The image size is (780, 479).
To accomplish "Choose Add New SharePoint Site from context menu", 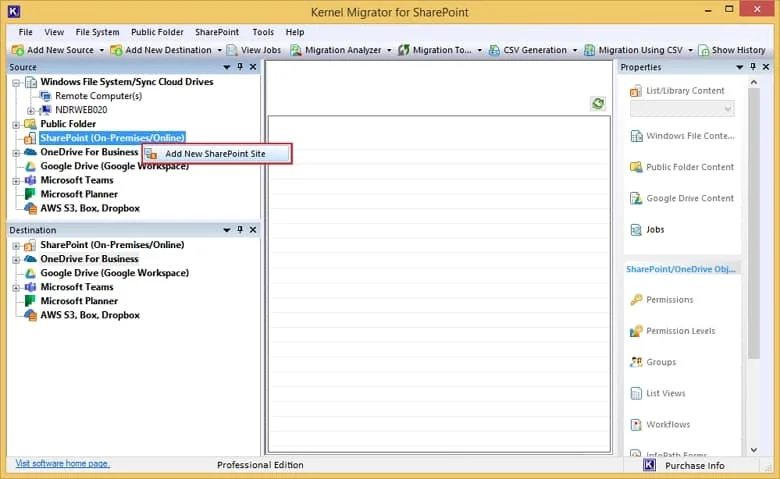I will coord(217,154).
